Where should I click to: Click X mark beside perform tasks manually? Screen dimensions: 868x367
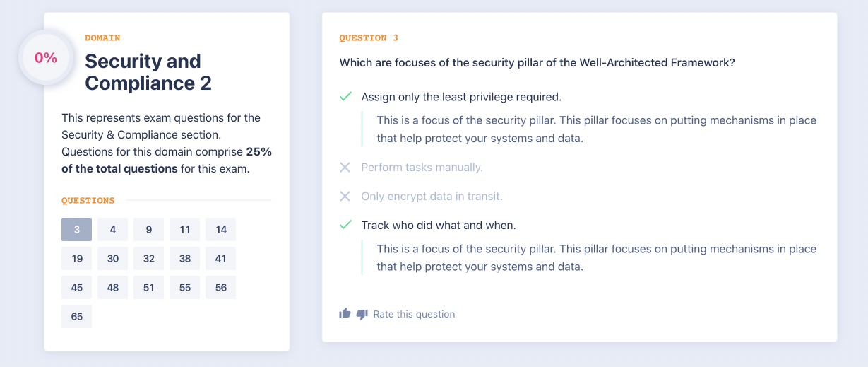click(x=345, y=168)
